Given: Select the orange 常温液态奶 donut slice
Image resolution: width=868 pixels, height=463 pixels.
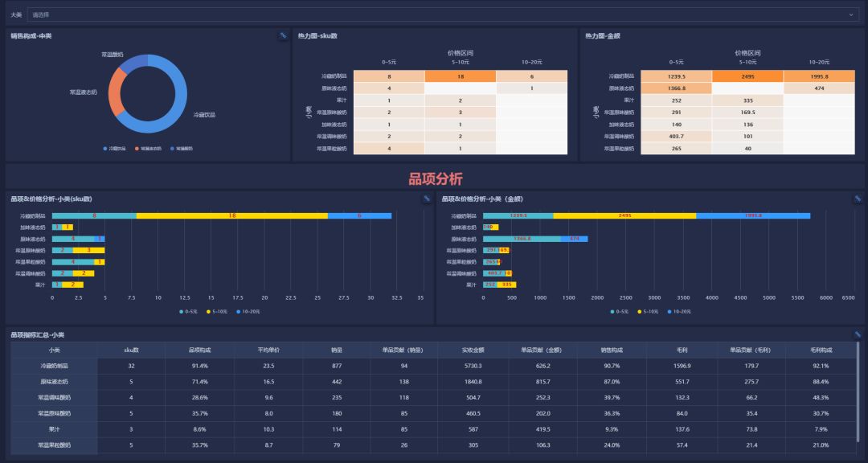Looking at the screenshot, I should pos(115,92).
